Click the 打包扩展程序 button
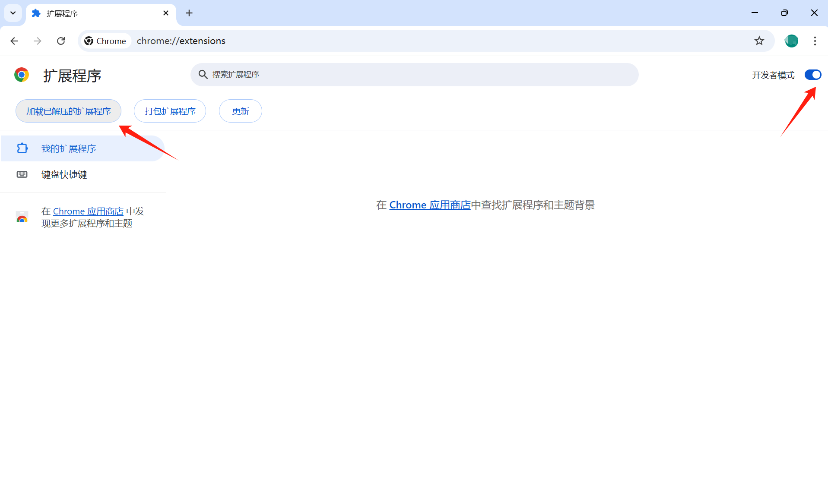Screen dimensions: 828x504 (170, 111)
